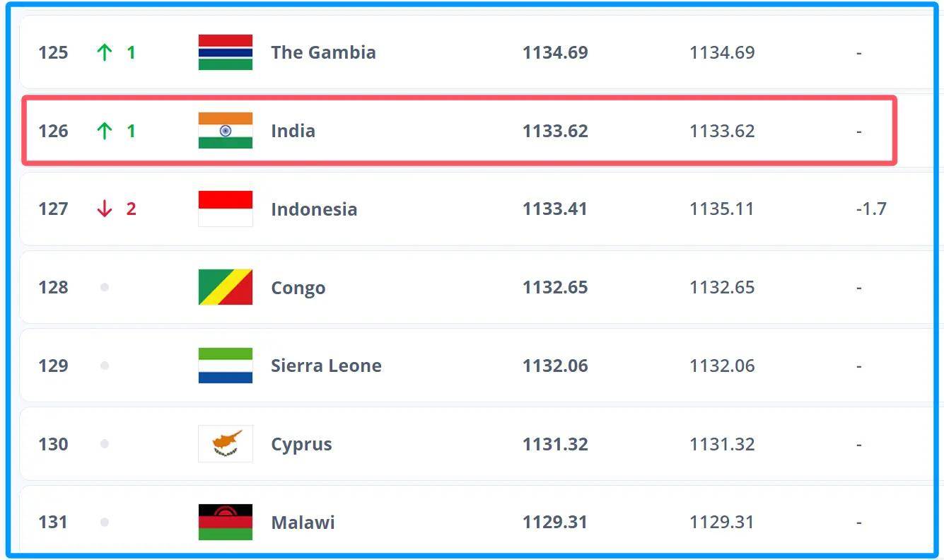Image resolution: width=944 pixels, height=560 pixels.
Task: Open the India team name link
Action: (293, 131)
